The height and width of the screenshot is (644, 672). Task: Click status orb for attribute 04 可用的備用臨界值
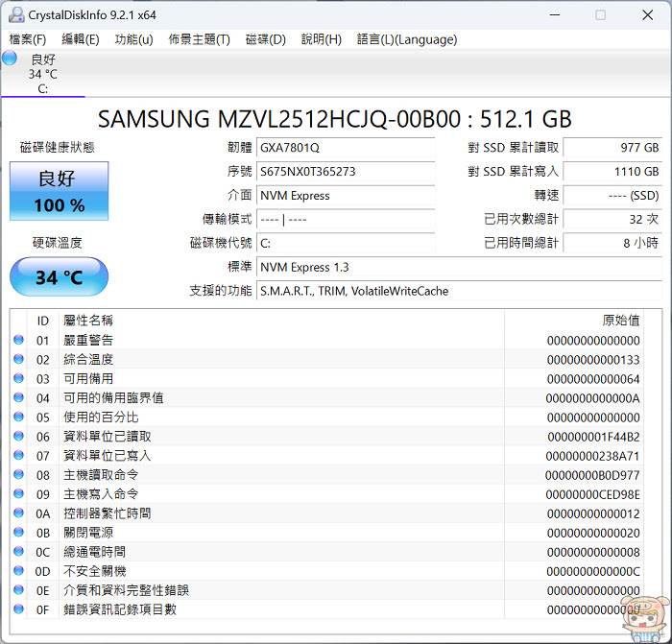pos(18,397)
